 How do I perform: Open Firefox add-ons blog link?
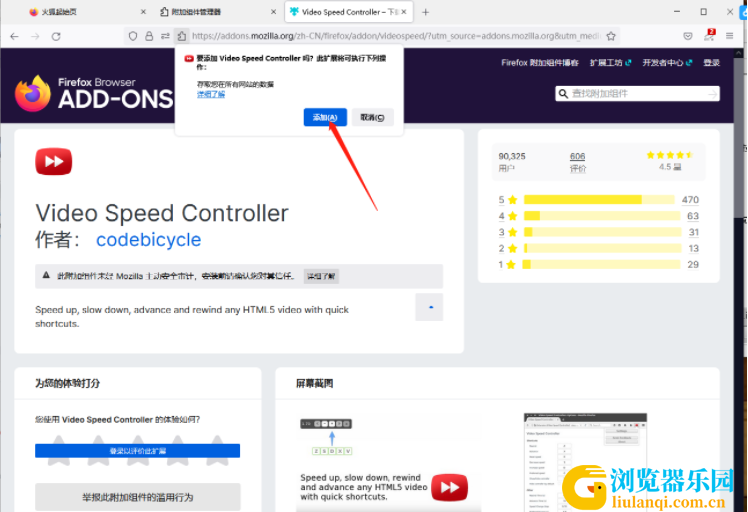pyautogui.click(x=540, y=63)
